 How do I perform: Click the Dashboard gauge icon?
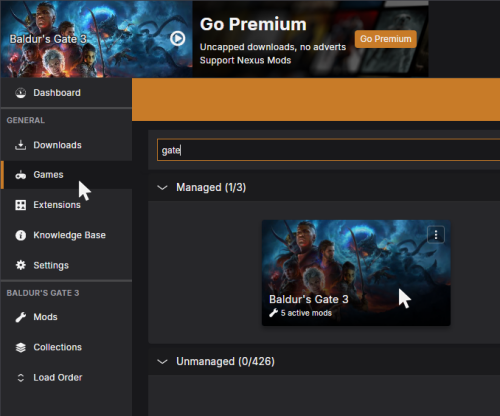coord(21,93)
